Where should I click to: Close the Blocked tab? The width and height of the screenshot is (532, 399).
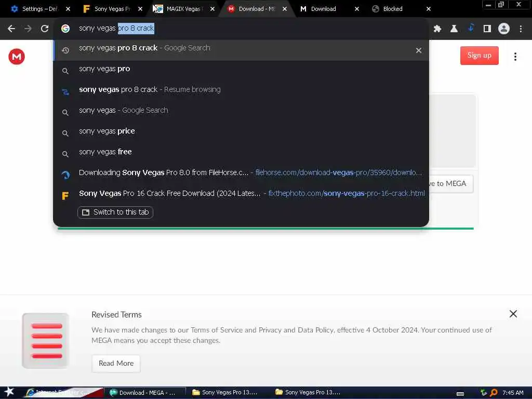click(429, 9)
